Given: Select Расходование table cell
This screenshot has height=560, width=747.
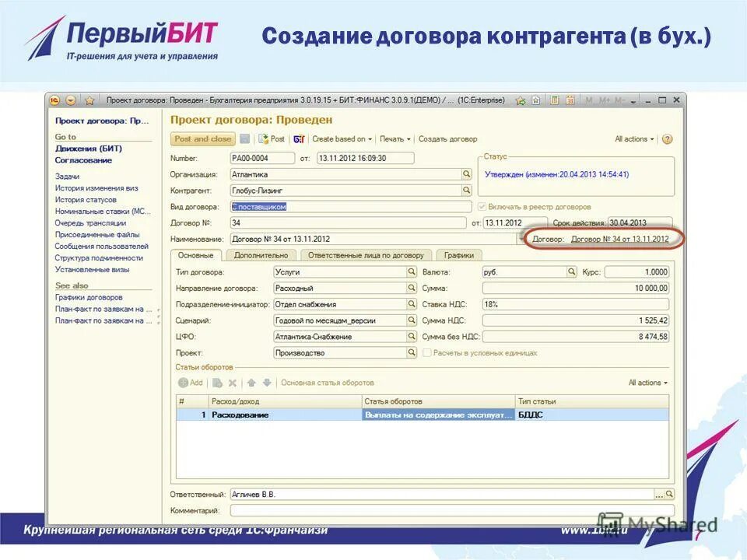Looking at the screenshot, I should click(x=285, y=415).
